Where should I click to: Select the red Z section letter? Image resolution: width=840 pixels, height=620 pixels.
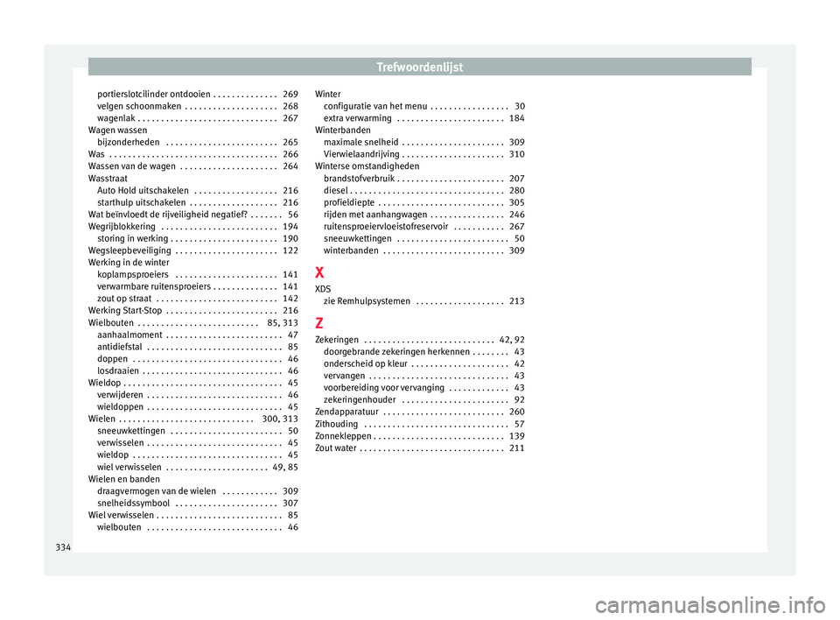[319, 322]
